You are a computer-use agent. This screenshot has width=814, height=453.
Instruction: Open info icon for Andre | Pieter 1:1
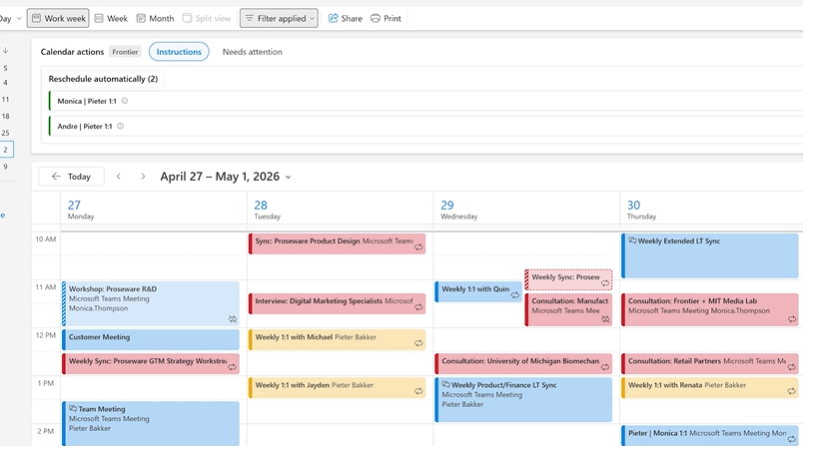click(x=120, y=126)
